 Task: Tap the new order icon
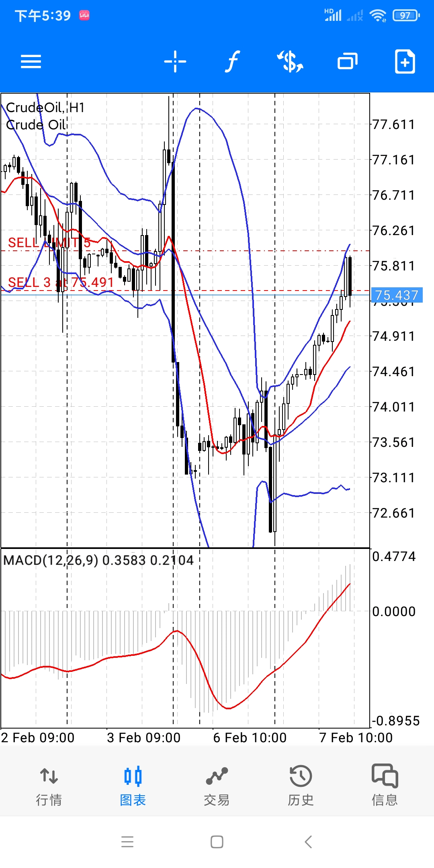point(405,61)
